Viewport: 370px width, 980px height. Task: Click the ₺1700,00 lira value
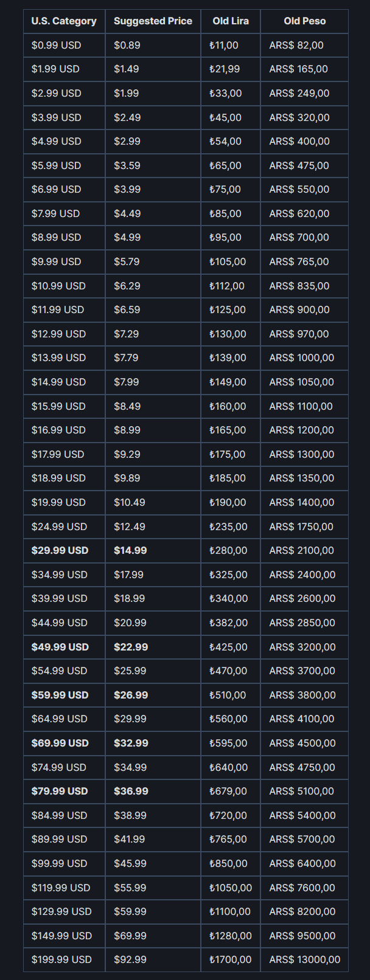[x=231, y=959]
